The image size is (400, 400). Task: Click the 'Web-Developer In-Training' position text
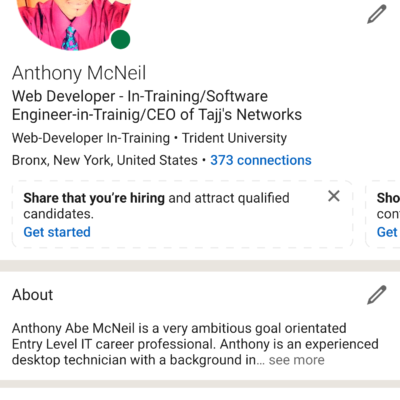[91, 138]
